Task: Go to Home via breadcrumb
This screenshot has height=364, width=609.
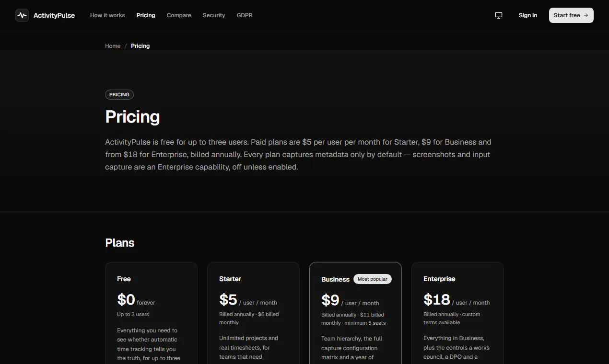Action: pos(113,46)
